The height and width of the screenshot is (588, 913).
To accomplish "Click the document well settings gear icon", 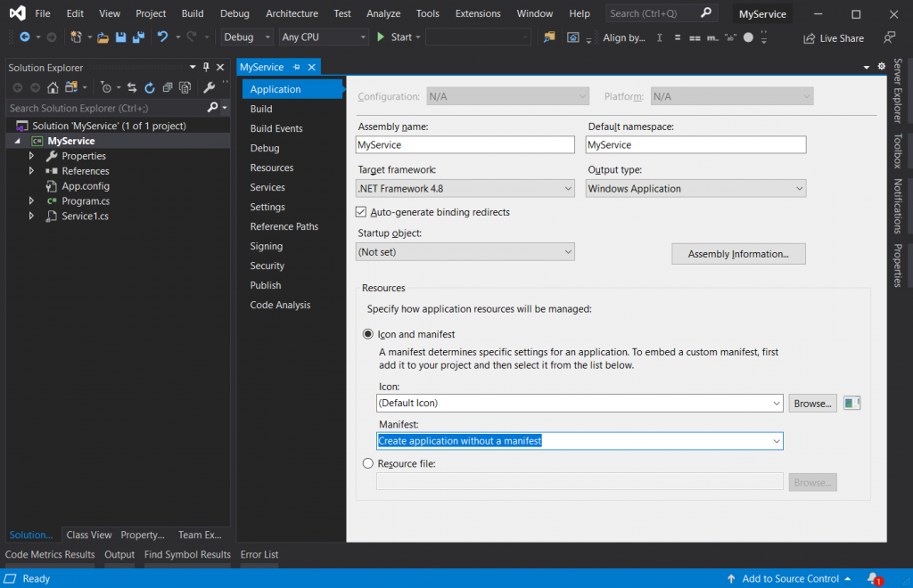I will (882, 66).
